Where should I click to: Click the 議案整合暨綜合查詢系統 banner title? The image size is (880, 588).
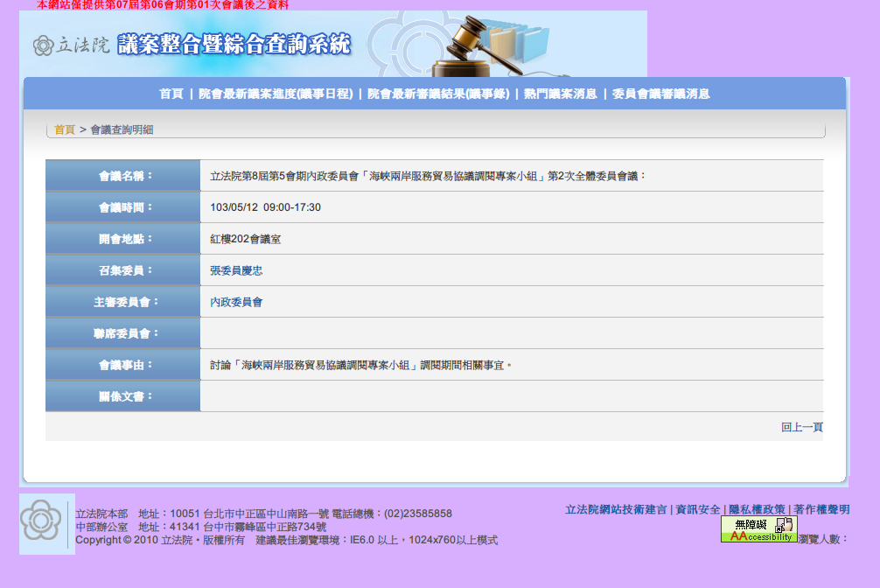[x=234, y=45]
